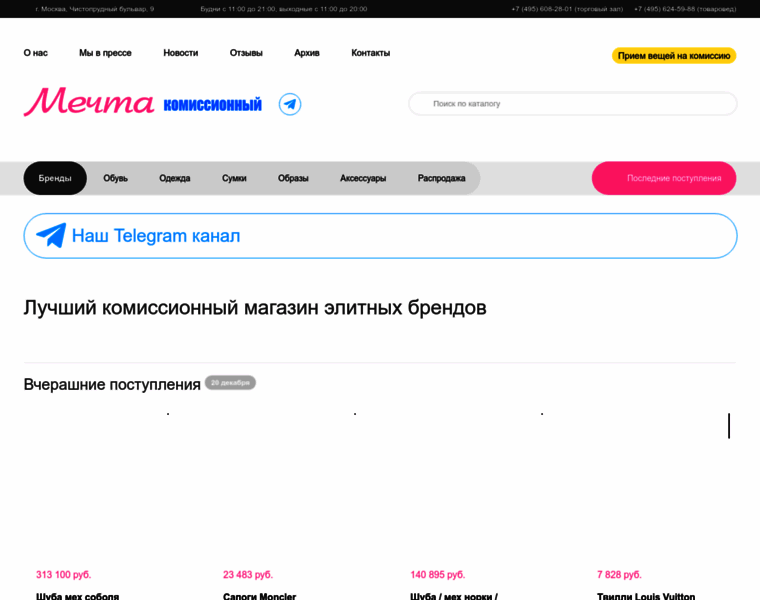Navigate to the Контакты page
760x600 pixels.
pyautogui.click(x=371, y=53)
